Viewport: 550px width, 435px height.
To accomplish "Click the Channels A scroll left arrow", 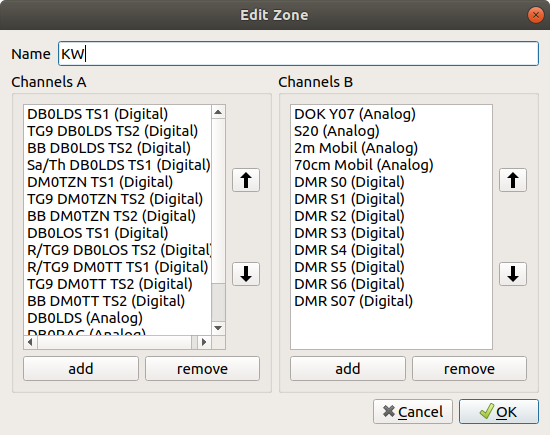I will tap(30, 342).
